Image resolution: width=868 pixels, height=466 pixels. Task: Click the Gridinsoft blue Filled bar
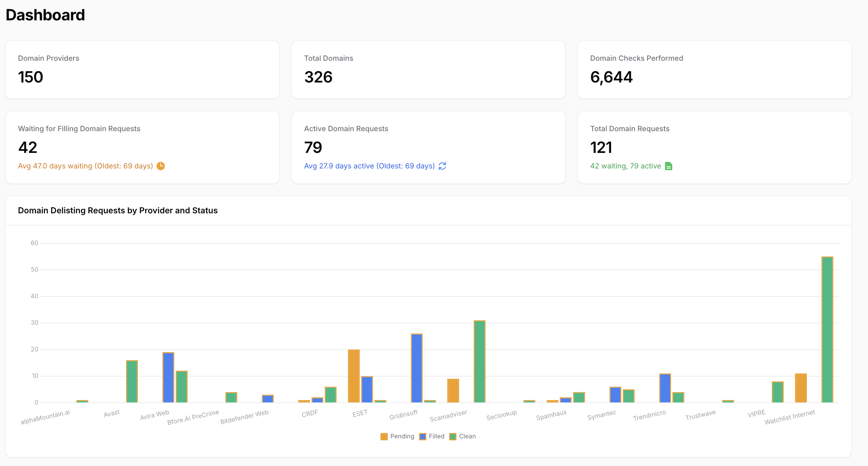point(417,368)
